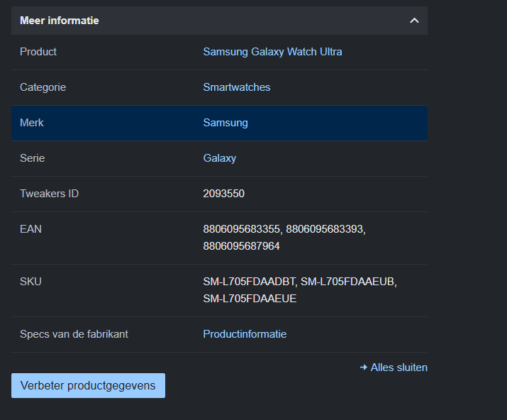Click EAN number 8806095683355
The image size is (507, 420).
[x=242, y=229]
